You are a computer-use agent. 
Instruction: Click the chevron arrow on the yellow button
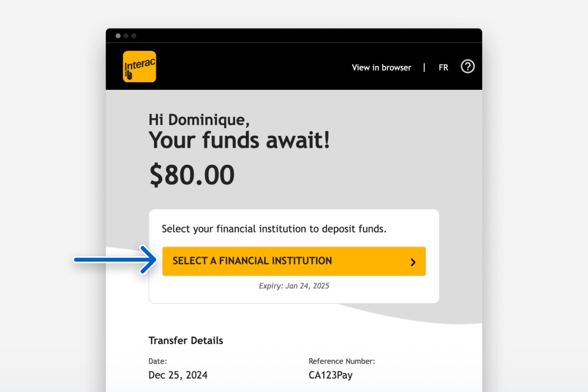pos(413,262)
